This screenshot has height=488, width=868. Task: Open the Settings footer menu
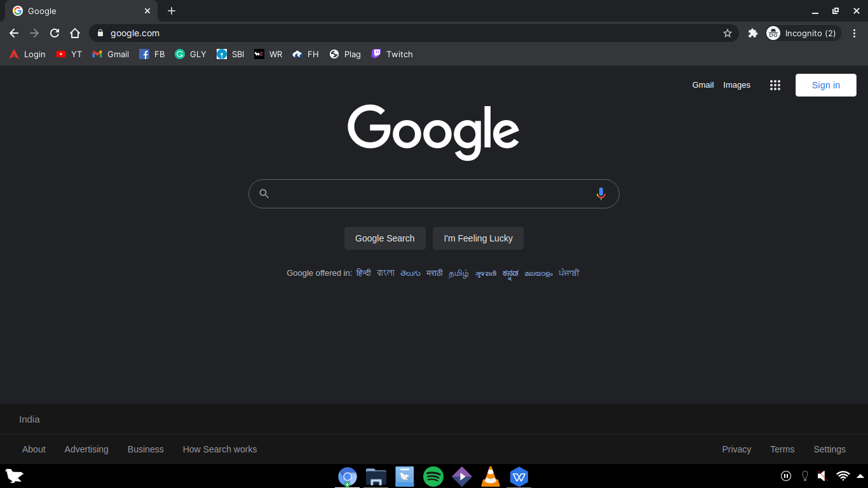830,449
